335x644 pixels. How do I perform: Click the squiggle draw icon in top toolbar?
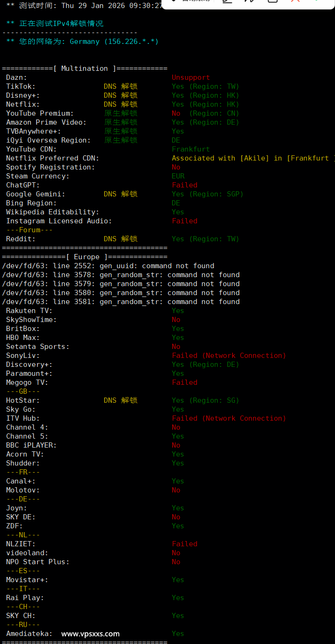(250, 1)
